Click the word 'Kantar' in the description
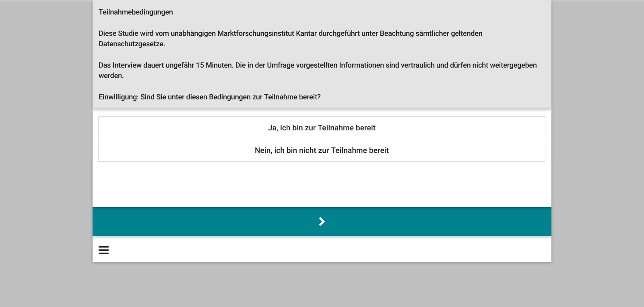644x307 pixels. coord(306,33)
